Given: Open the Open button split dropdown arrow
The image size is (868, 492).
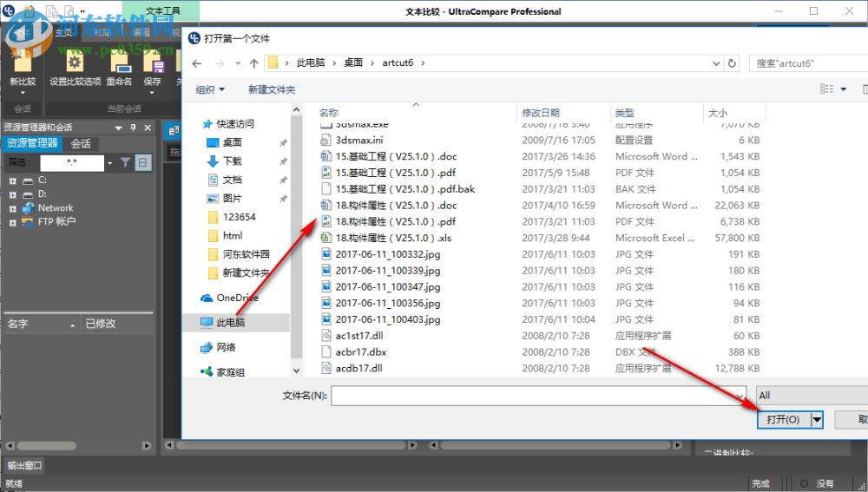Looking at the screenshot, I should tap(817, 419).
